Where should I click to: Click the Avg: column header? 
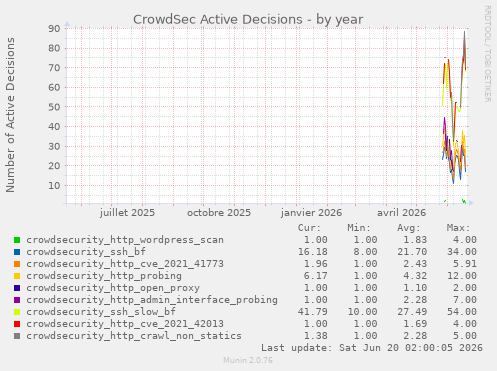(409, 228)
